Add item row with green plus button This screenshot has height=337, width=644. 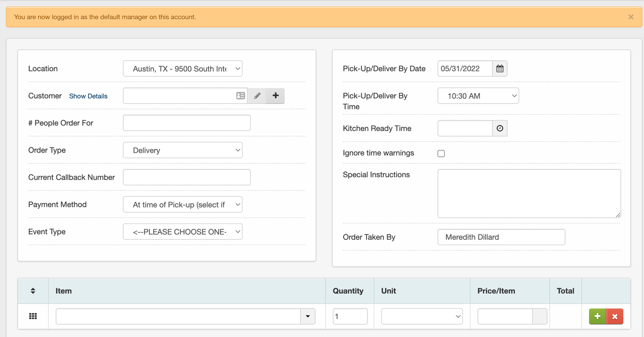click(597, 316)
